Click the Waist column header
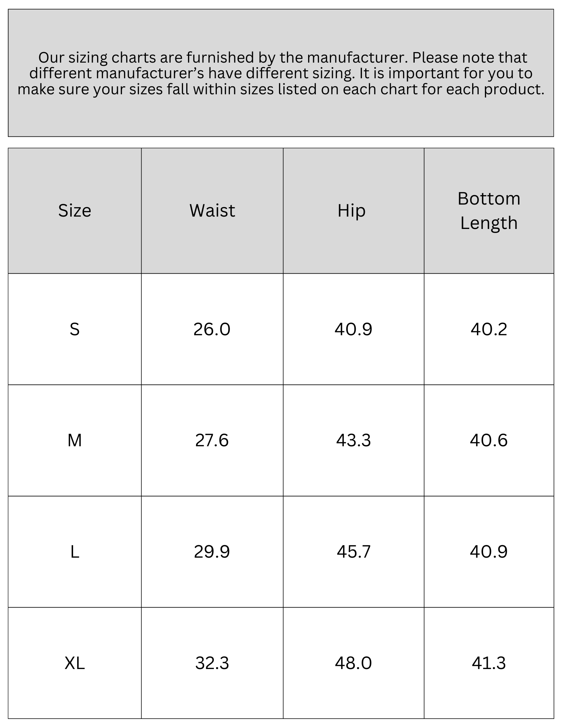Screen dimensions: 562x728 coord(212,210)
